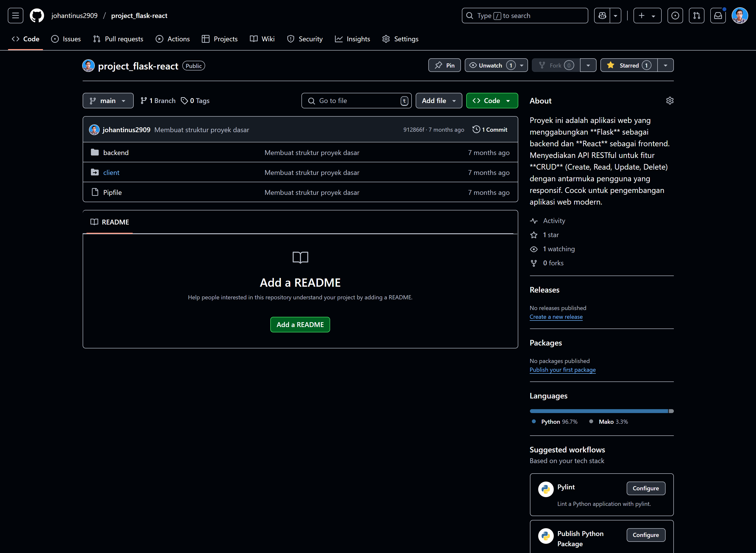Viewport: 756px width, 553px height.
Task: Click the tag icon next to 0 Tags
Action: click(x=184, y=100)
